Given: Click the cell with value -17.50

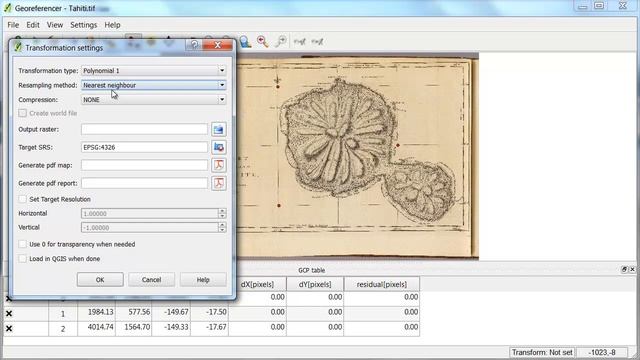Looking at the screenshot, I should pos(209,312).
